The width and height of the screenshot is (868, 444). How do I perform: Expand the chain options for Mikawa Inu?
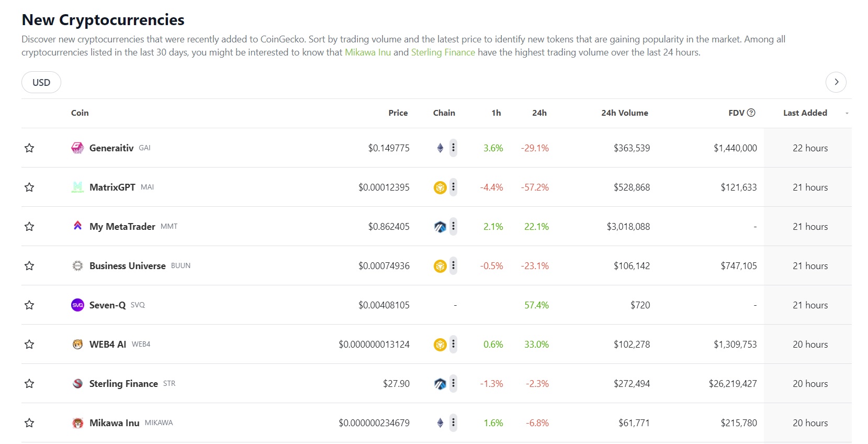point(453,423)
